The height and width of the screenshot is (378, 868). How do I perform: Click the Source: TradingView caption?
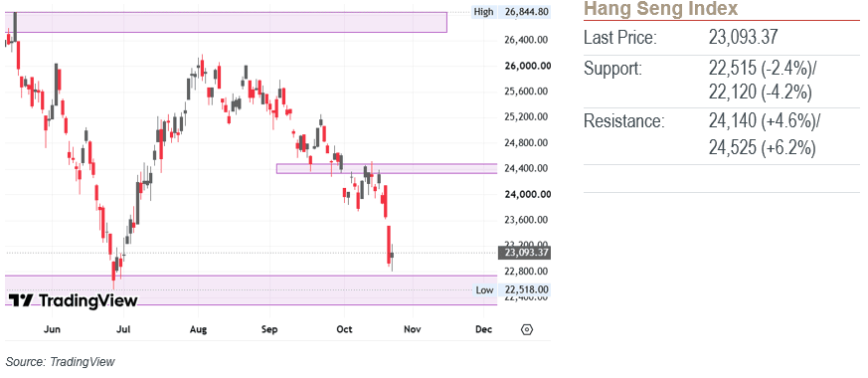tap(61, 362)
